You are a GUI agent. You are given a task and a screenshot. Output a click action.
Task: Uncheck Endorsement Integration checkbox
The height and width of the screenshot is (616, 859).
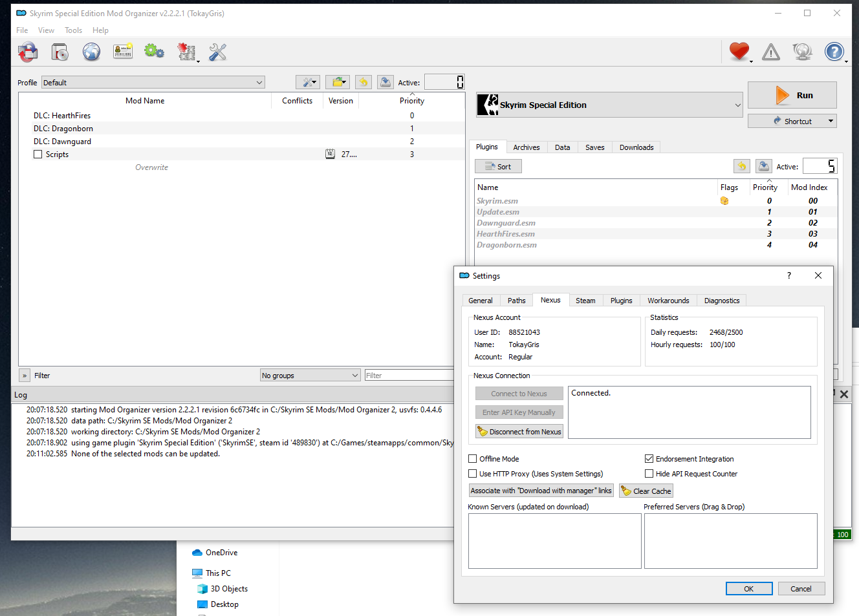pos(649,458)
